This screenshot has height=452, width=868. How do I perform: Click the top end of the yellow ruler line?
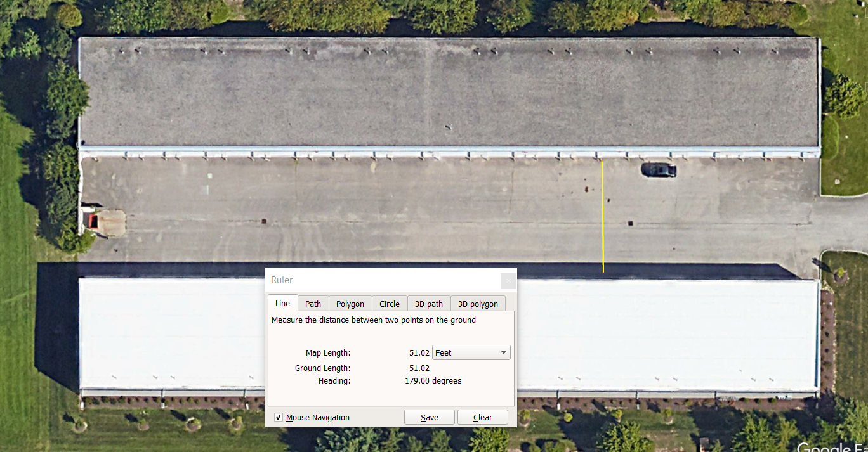602,161
